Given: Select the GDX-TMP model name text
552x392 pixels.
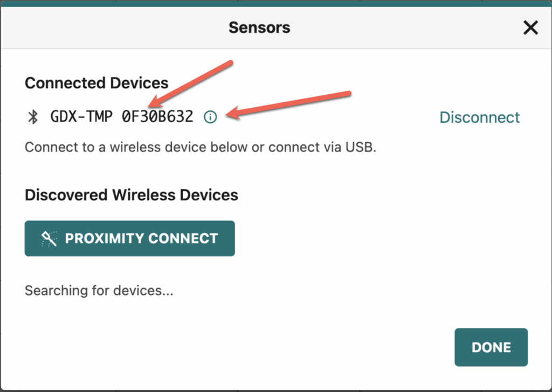Looking at the screenshot, I should [x=81, y=117].
